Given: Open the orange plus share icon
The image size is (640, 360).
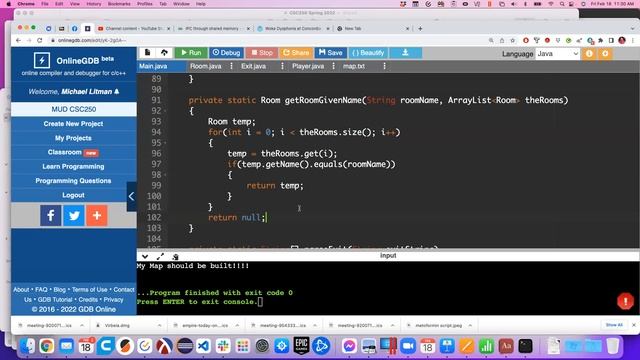Looking at the screenshot, I should [97, 215].
